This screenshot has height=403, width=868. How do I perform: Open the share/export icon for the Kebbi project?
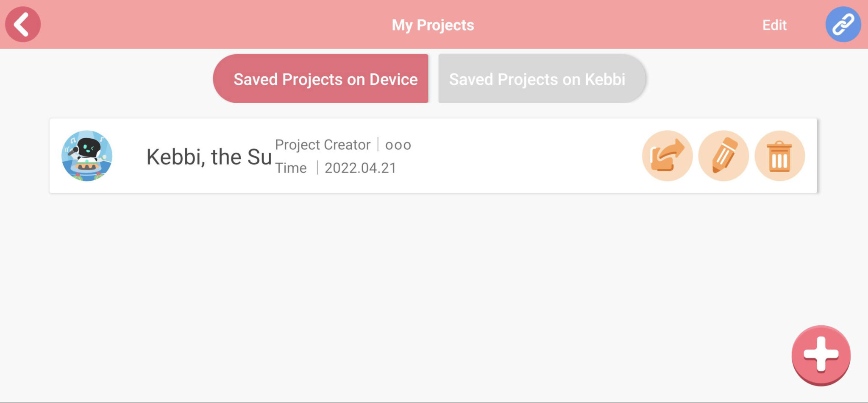point(667,155)
